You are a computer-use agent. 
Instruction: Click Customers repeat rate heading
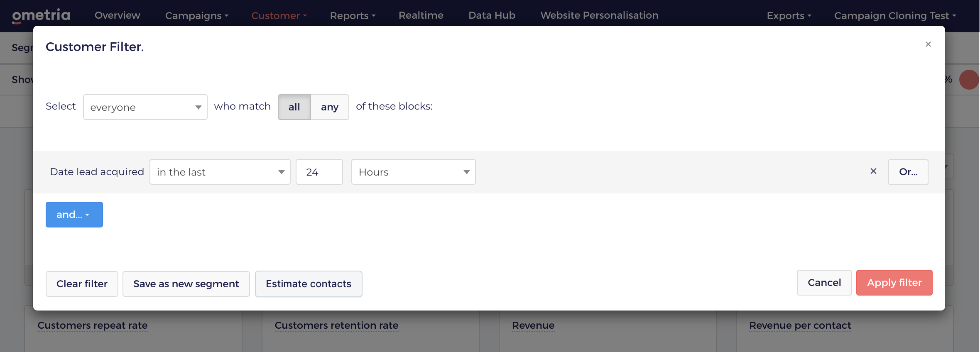tap(93, 325)
